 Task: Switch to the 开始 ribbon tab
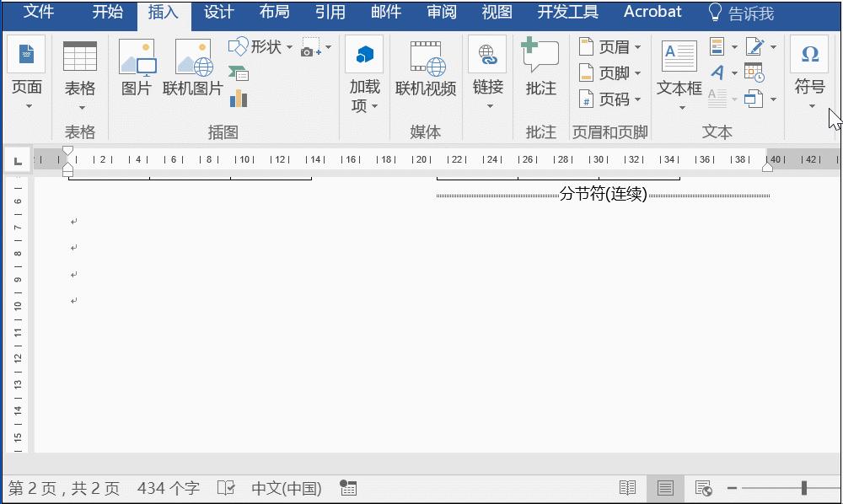coord(107,12)
